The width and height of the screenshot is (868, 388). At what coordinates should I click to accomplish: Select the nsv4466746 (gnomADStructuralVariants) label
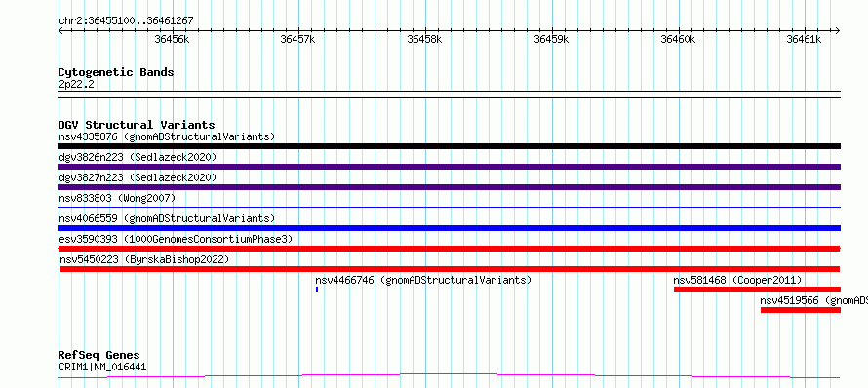click(x=423, y=280)
